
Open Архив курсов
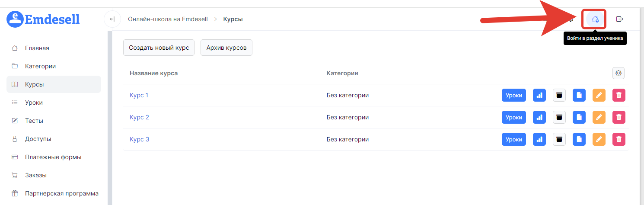(226, 48)
